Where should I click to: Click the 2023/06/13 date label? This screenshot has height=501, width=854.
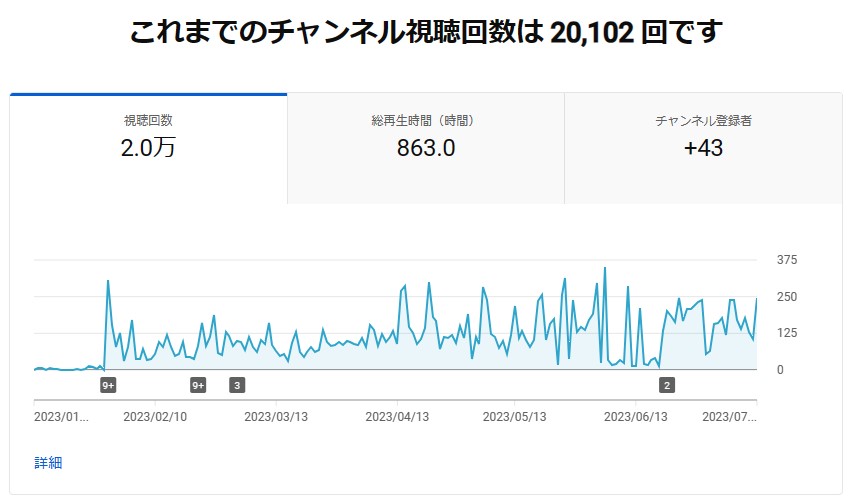click(x=636, y=417)
